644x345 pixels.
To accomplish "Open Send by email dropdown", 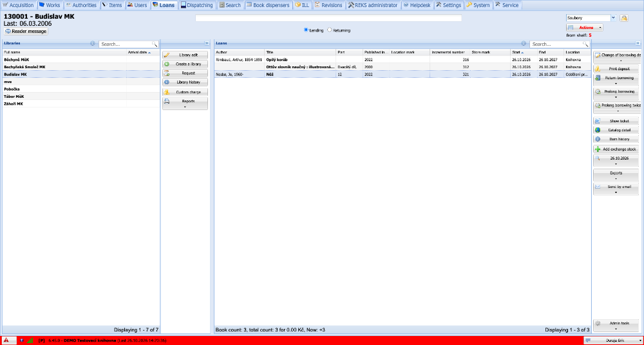I will pos(616,189).
